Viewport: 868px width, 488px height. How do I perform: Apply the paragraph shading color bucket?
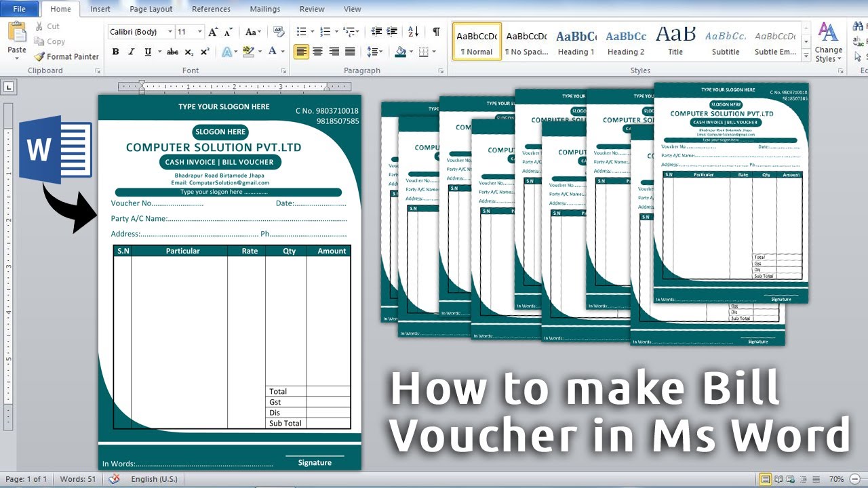click(x=401, y=52)
